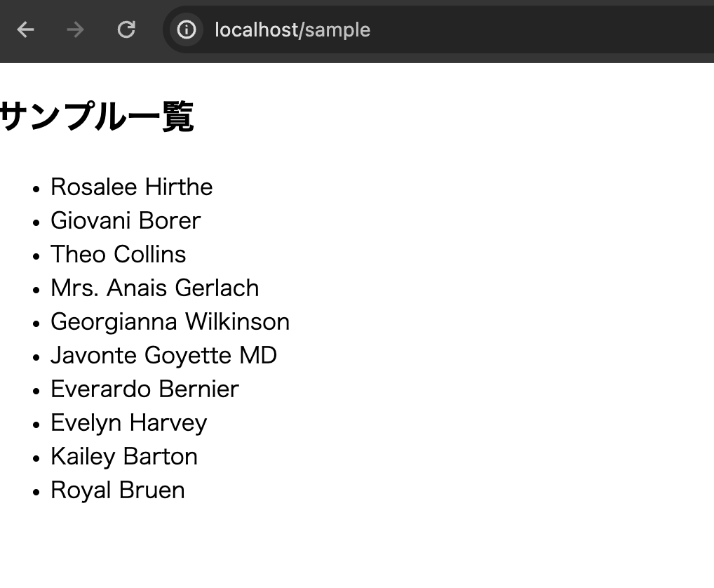The height and width of the screenshot is (588, 714).
Task: Click the bullet marker beside Theo Collins
Action: [x=36, y=256]
